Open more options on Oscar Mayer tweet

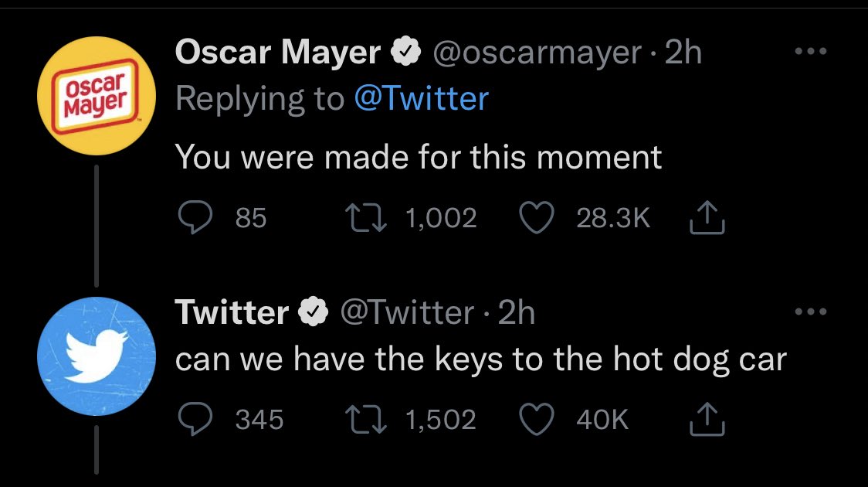(x=811, y=52)
